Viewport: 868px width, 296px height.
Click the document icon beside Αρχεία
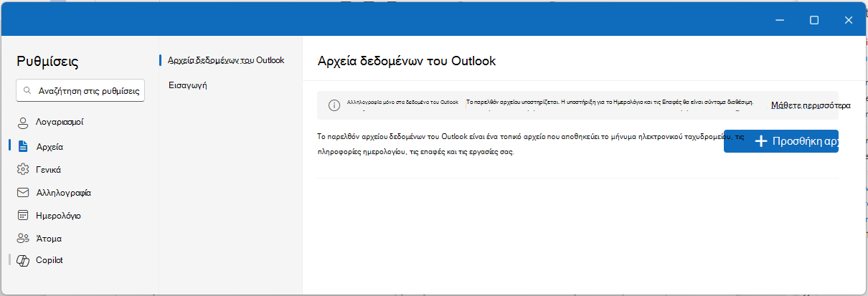point(22,146)
